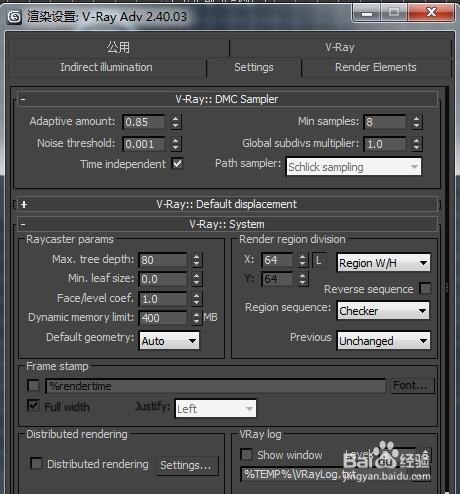Adjust the render region Y spinner
Viewport: 460px width, 494px height.
[302, 279]
